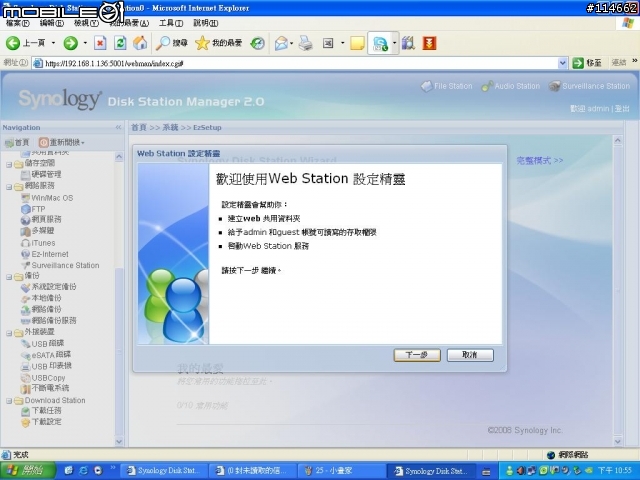
Task: Open Surveillance Station from header
Action: pyautogui.click(x=589, y=86)
